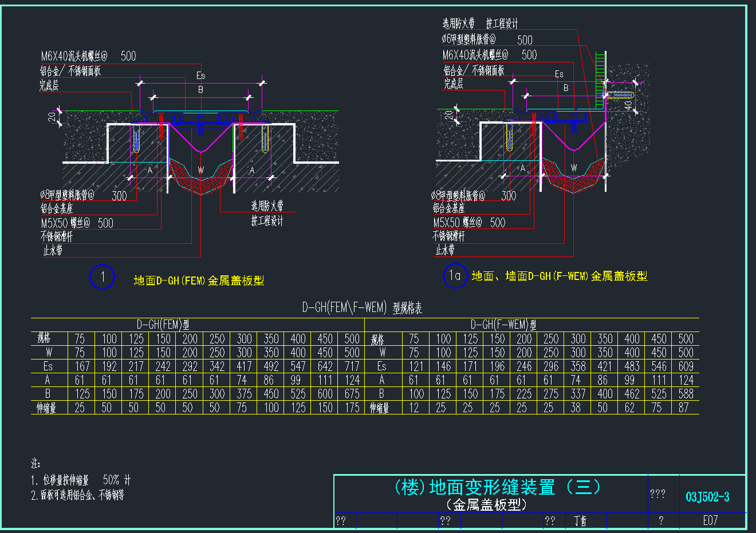
Task: Click the hexagonal detail marker labeled 1a
Action: tap(455, 275)
